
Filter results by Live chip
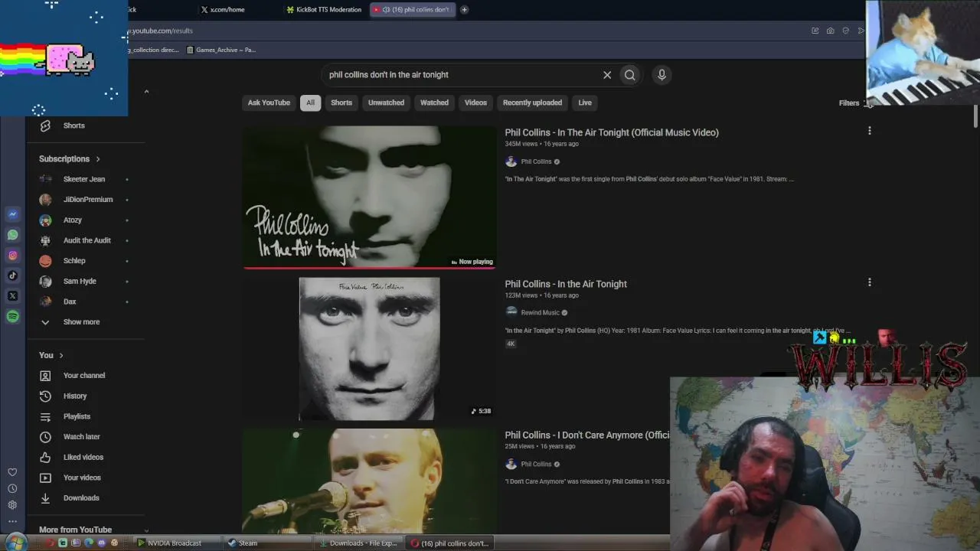click(585, 103)
